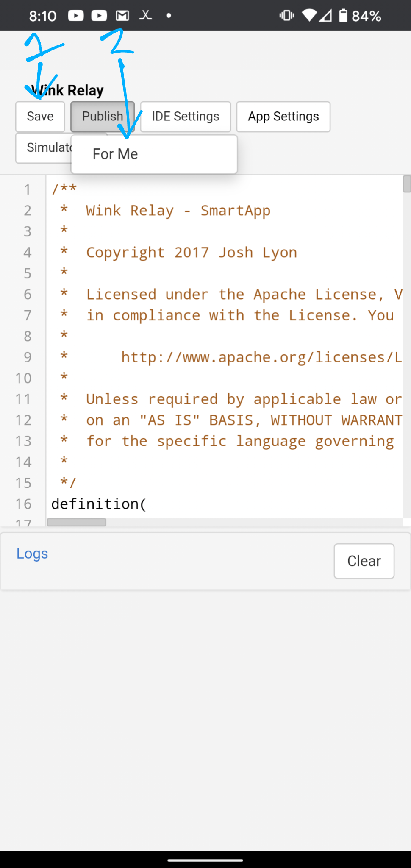Open App Settings
This screenshot has height=868, width=411.
coord(283,117)
